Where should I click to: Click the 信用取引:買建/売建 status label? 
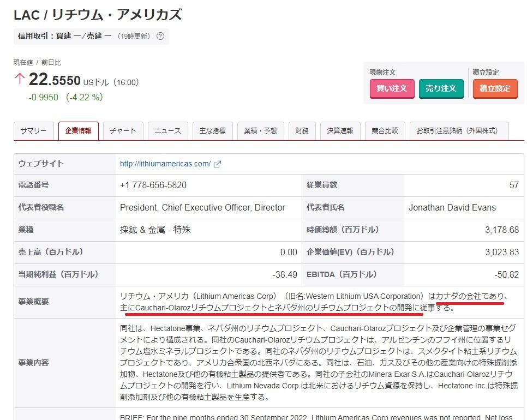(x=64, y=37)
